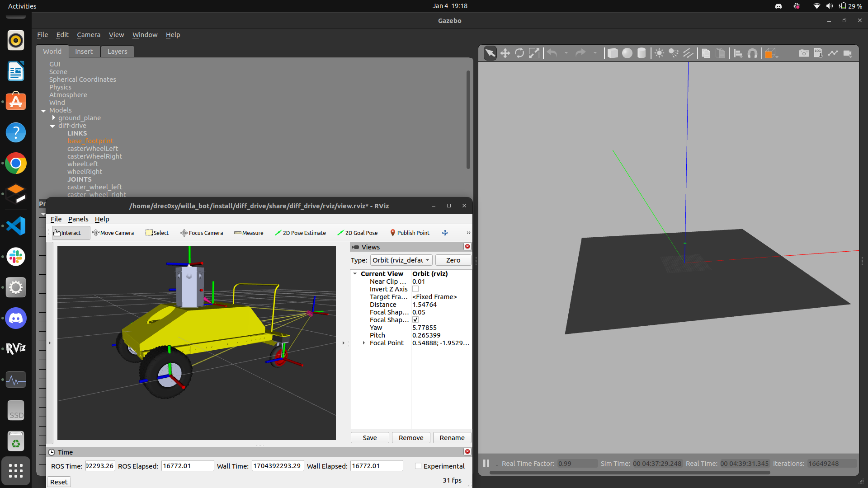Select the Focus Camera tool
The height and width of the screenshot is (488, 868).
(x=201, y=232)
